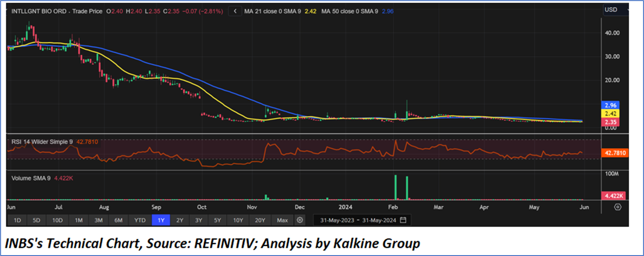Select the 5Y time range
The image size is (644, 256).
pos(218,220)
